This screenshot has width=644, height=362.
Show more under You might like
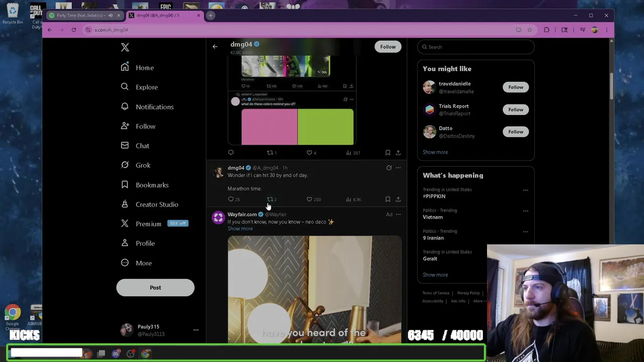[435, 152]
